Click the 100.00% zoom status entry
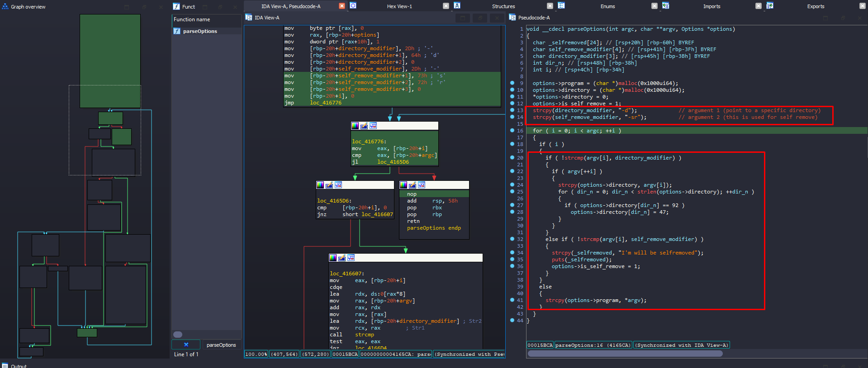This screenshot has width=868, height=368. [x=256, y=354]
